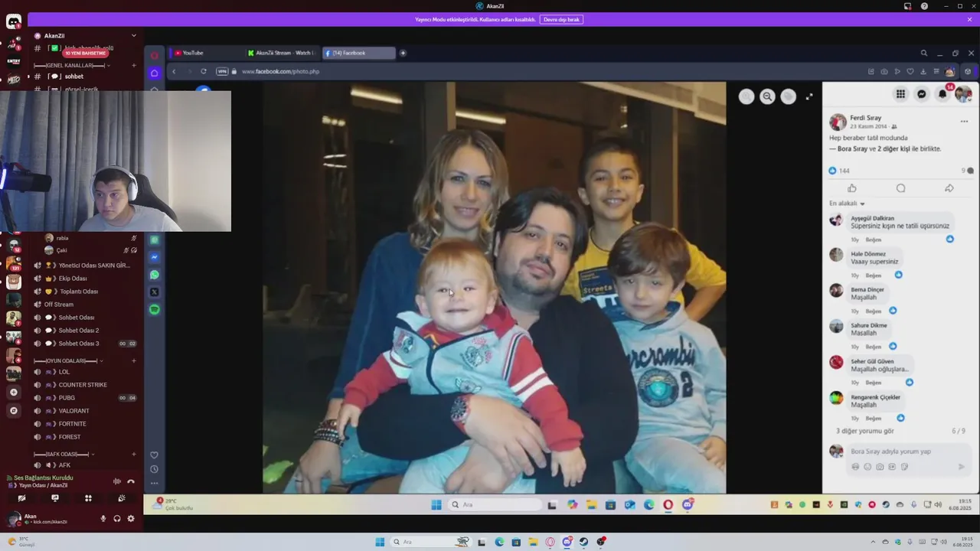
Task: Like the Ferdi Sıray post
Action: 852,188
